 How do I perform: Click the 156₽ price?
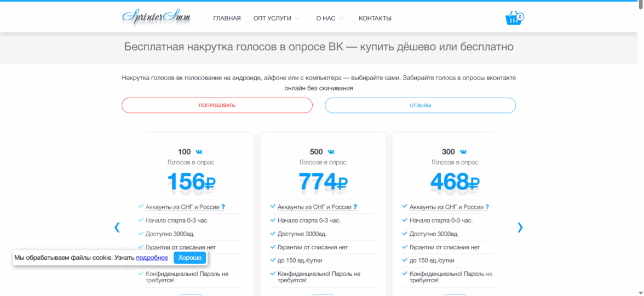[192, 181]
